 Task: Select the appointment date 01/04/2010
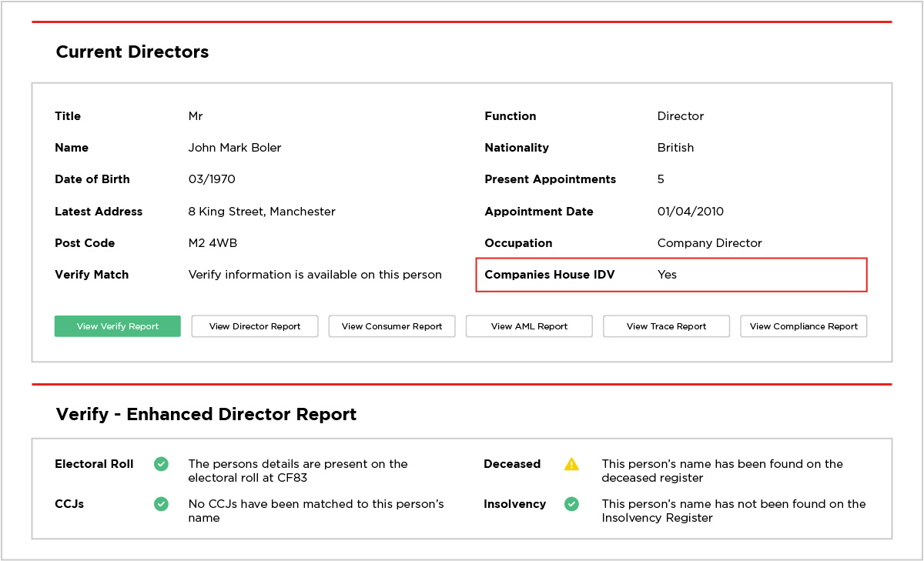(x=691, y=211)
